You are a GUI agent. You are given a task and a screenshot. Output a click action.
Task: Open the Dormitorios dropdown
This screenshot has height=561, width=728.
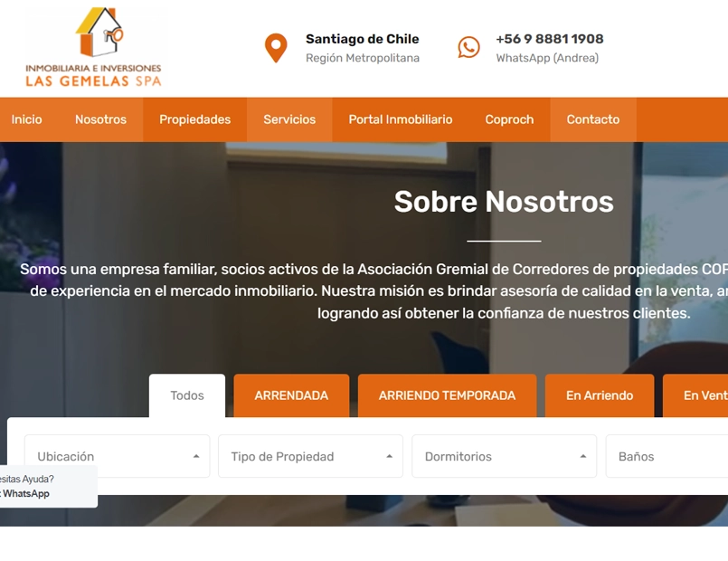505,456
